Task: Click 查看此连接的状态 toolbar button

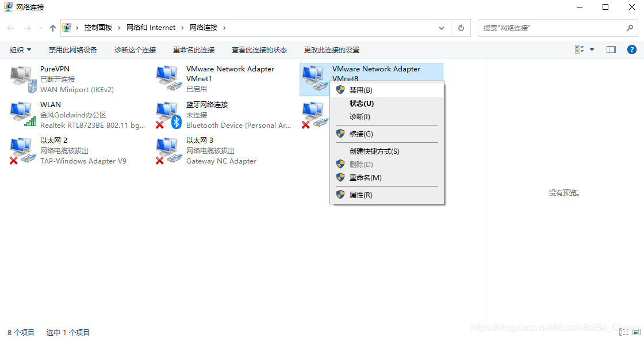Action: 259,50
